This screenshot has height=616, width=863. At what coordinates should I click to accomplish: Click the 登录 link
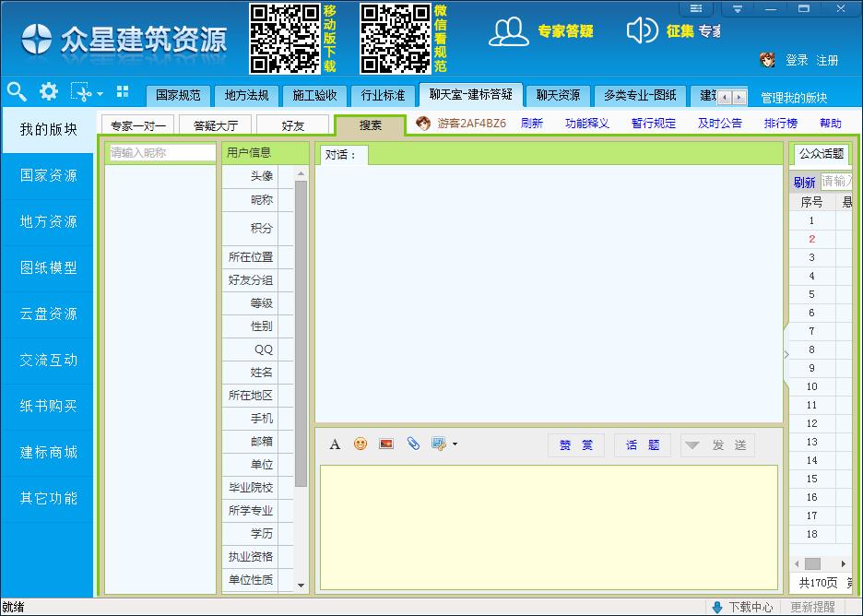tap(797, 60)
